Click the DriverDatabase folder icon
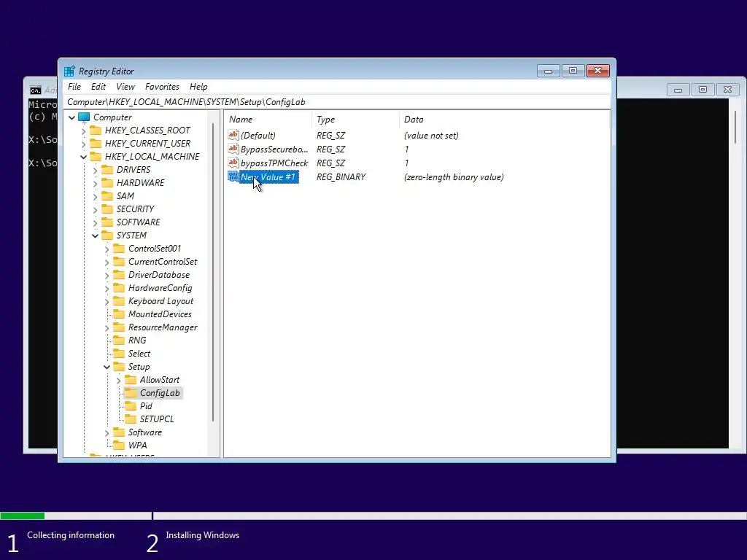 pos(119,275)
